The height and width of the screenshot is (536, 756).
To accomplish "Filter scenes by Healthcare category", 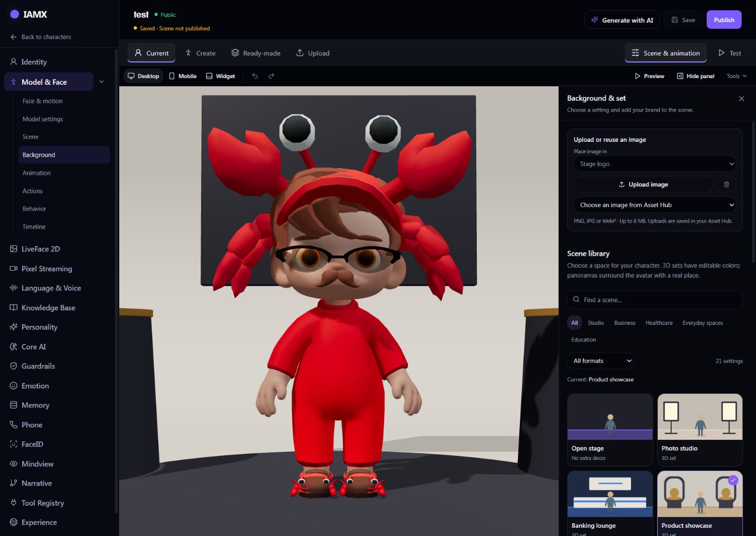I will (659, 323).
